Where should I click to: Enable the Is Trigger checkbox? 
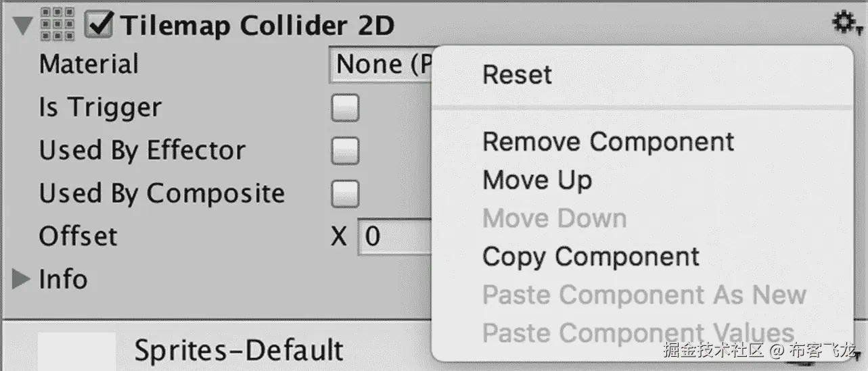point(345,108)
